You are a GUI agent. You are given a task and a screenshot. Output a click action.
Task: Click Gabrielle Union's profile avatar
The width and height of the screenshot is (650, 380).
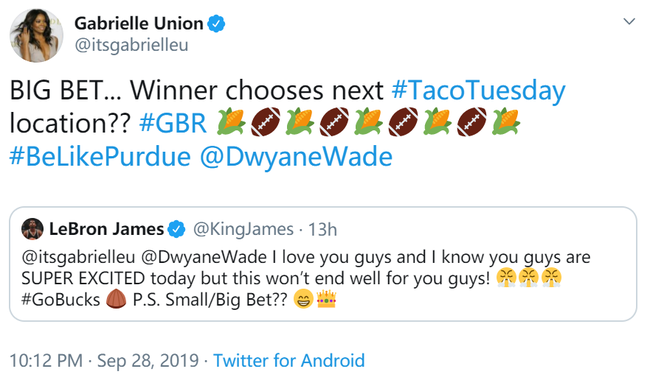pyautogui.click(x=36, y=35)
